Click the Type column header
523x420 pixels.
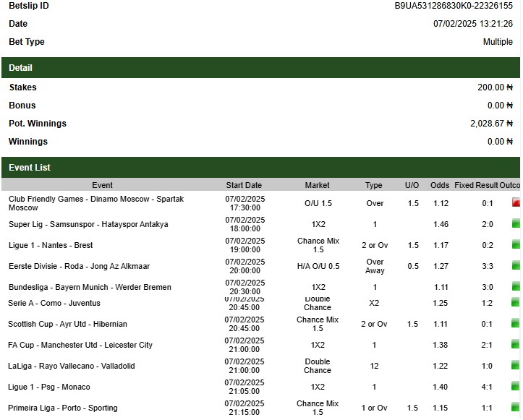click(373, 185)
